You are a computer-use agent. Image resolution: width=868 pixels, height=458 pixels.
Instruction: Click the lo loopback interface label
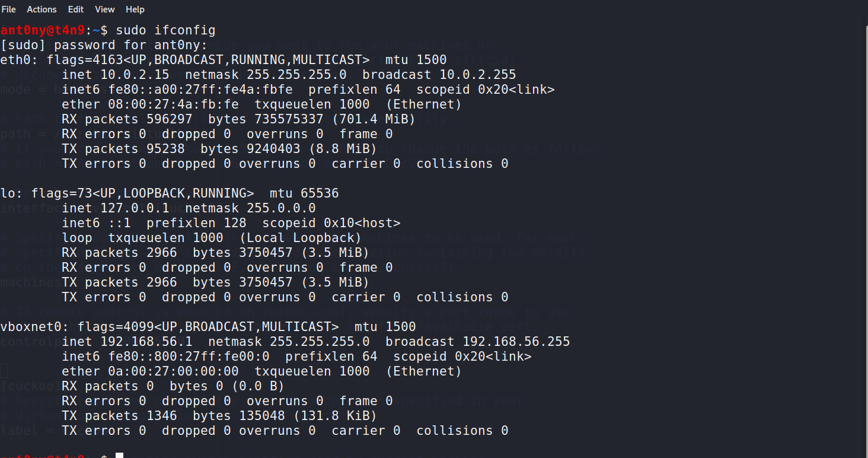(x=8, y=193)
